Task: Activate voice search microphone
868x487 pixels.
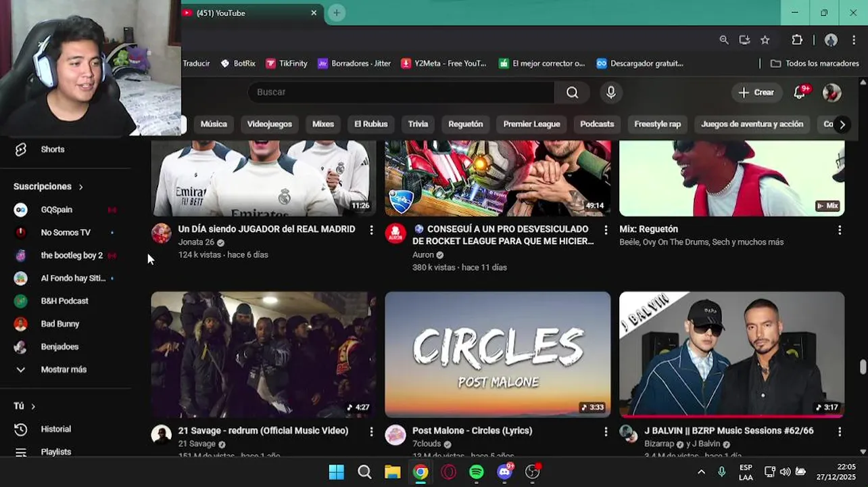Action: point(611,93)
